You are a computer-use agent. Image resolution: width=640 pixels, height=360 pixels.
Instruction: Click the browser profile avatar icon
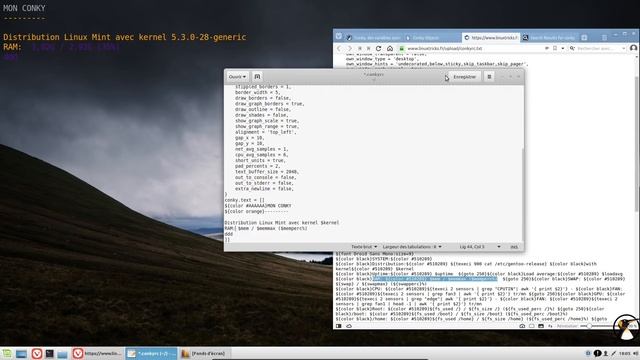click(633, 48)
